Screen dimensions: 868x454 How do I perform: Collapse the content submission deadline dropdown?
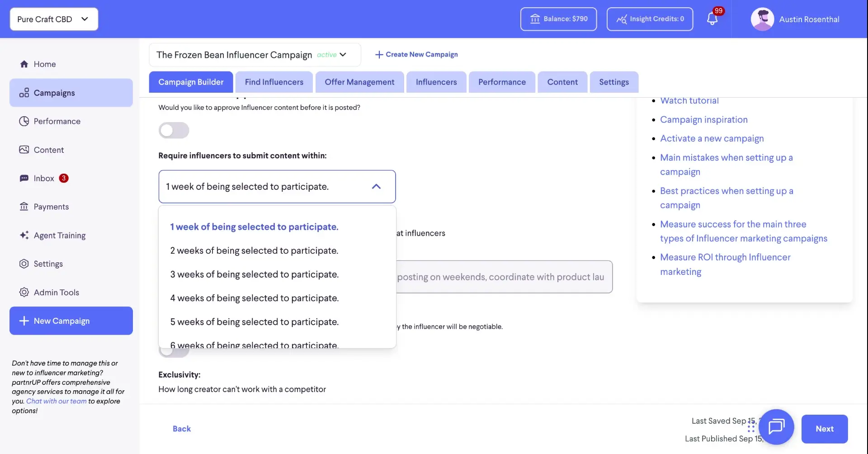pyautogui.click(x=377, y=186)
